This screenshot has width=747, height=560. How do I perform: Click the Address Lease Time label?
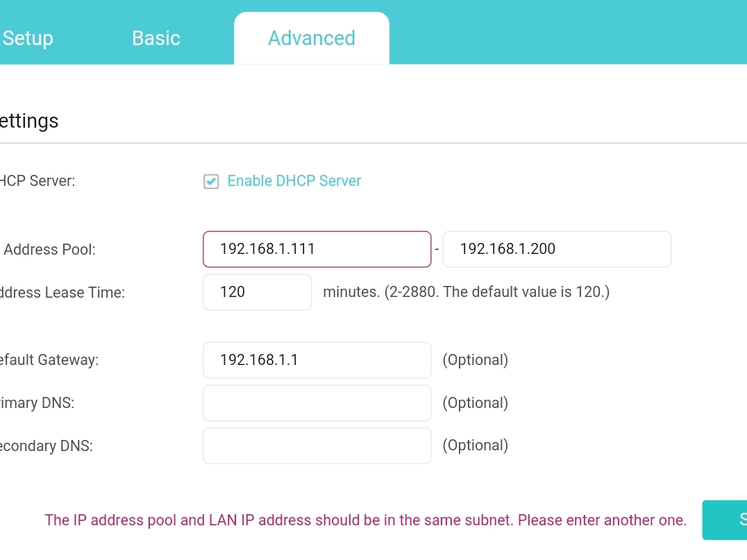(62, 293)
